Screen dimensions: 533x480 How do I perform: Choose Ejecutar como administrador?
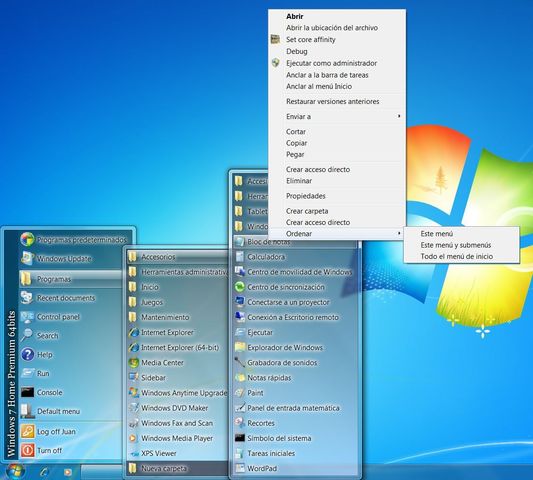coord(337,63)
